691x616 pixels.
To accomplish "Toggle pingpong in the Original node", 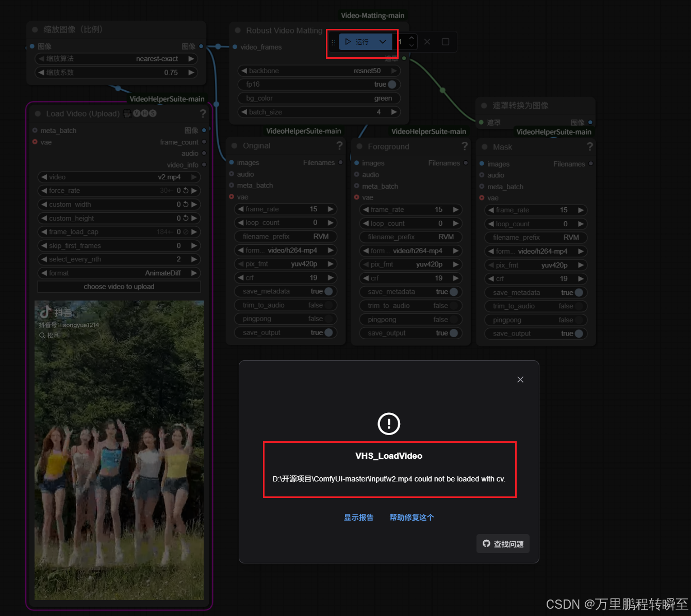I will 328,319.
